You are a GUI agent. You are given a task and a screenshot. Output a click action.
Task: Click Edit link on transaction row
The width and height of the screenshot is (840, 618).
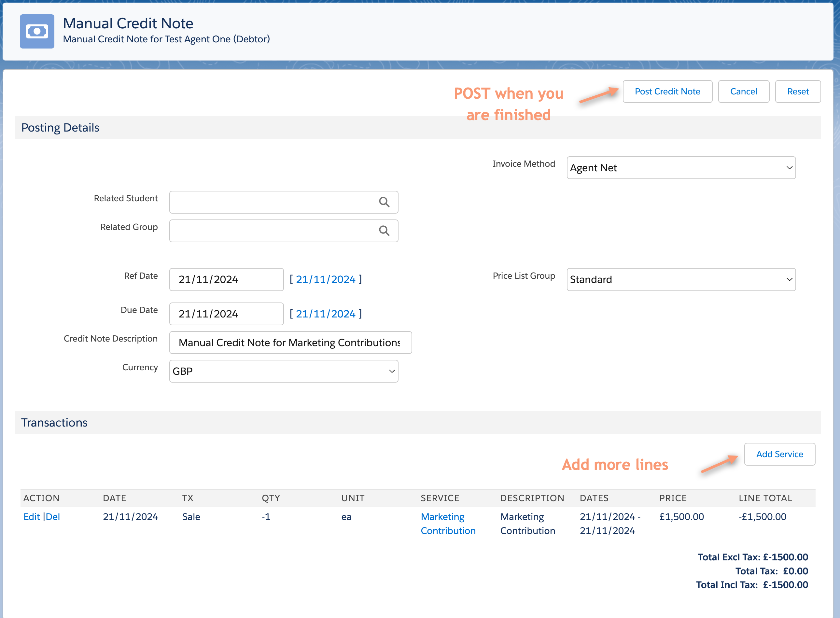pos(31,517)
